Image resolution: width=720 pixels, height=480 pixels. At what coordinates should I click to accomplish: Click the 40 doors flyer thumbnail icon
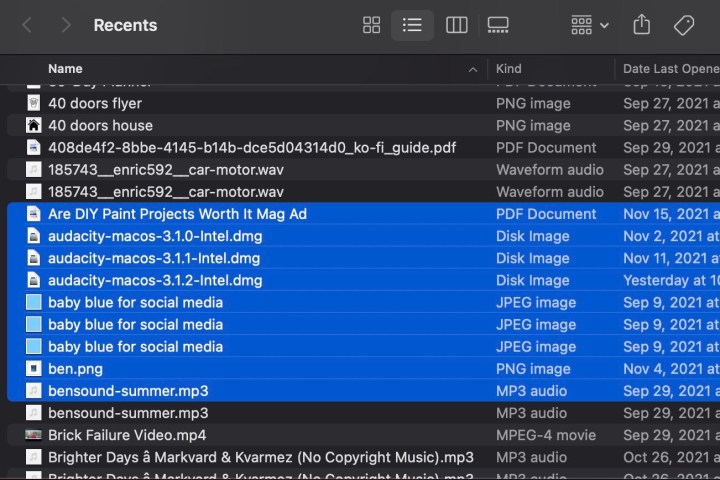point(33,103)
